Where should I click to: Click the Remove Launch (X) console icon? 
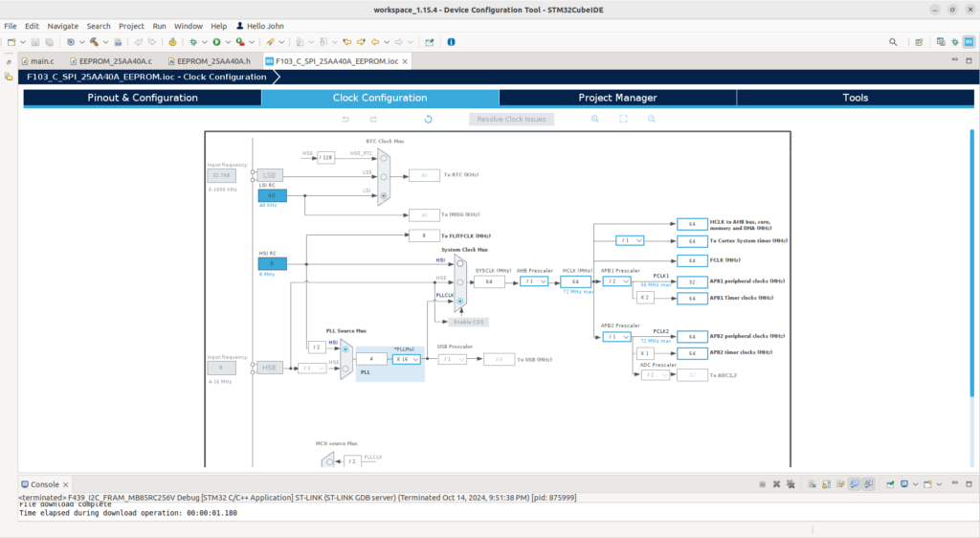tap(776, 484)
